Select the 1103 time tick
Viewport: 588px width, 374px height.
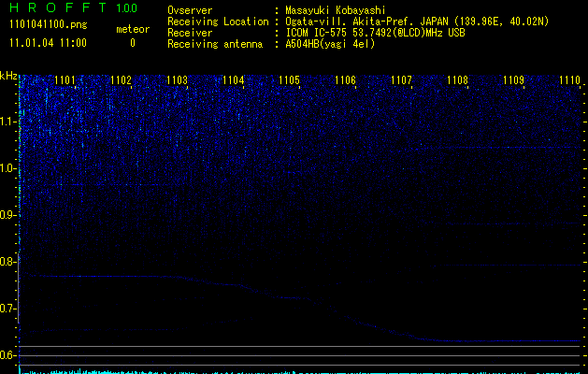177,81
